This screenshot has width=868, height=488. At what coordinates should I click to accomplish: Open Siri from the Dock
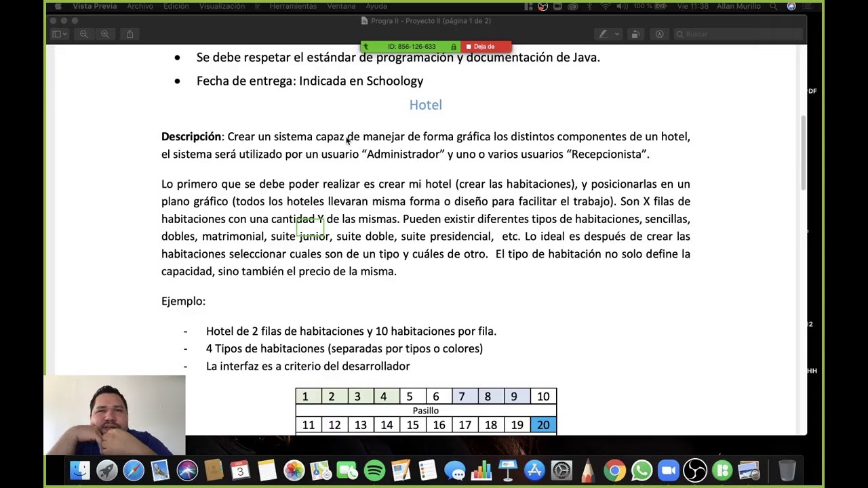point(187,470)
